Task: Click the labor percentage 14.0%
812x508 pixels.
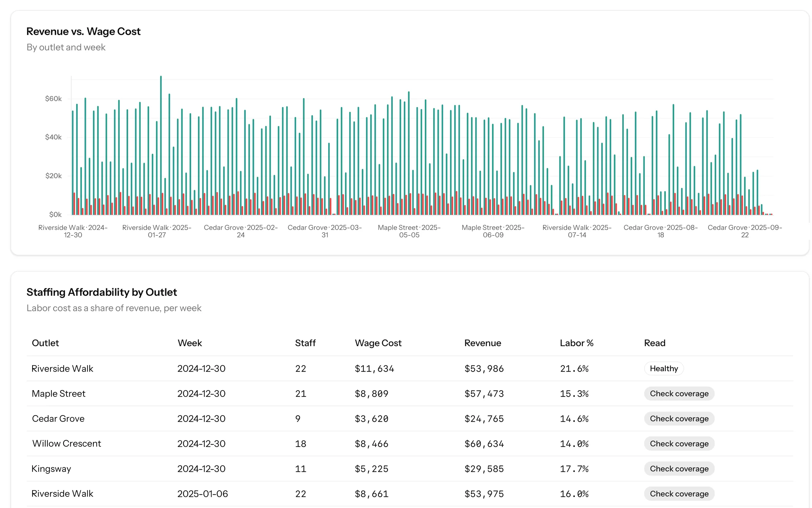Action: point(574,444)
